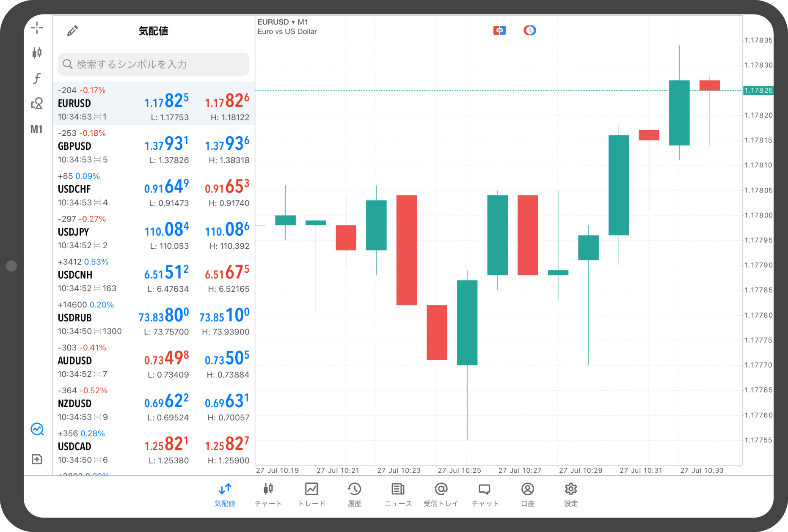
Task: Open the 履歴 history tab
Action: pyautogui.click(x=355, y=494)
